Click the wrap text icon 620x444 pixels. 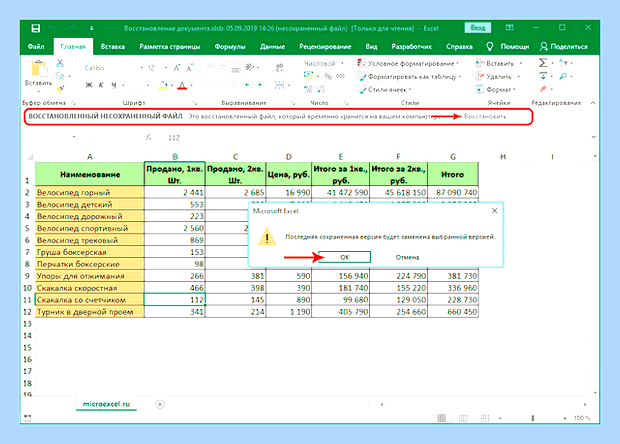280,67
